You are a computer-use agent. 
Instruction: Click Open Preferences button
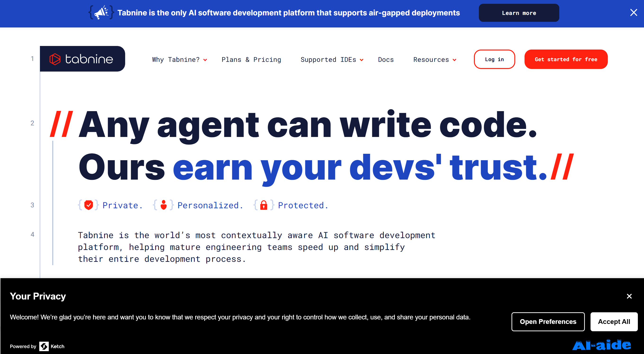tap(548, 322)
